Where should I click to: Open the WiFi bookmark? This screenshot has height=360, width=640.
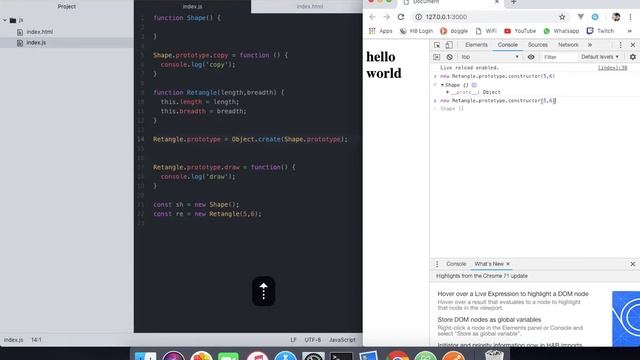tap(486, 31)
